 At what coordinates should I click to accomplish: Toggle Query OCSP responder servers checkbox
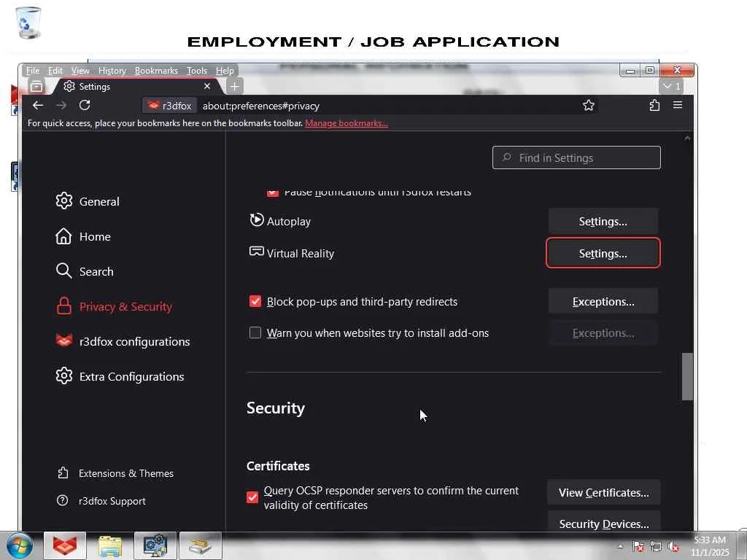tap(252, 497)
